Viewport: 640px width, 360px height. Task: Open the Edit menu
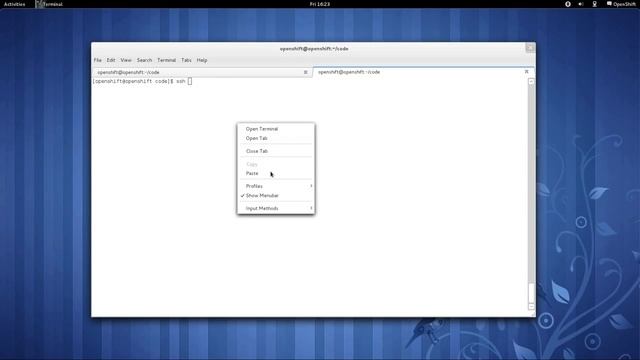click(x=111, y=60)
